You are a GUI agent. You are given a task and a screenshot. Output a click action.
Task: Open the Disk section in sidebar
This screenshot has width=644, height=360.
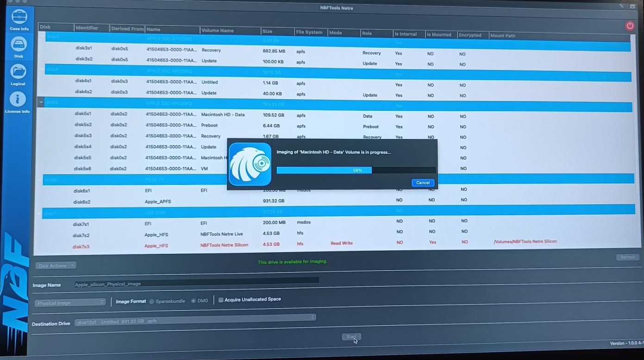[x=19, y=48]
